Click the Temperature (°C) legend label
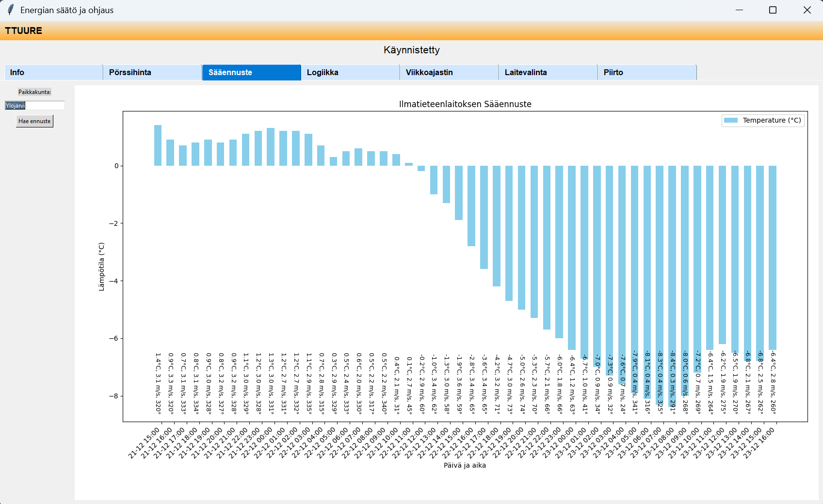This screenshot has width=823, height=504. pyautogui.click(x=772, y=120)
